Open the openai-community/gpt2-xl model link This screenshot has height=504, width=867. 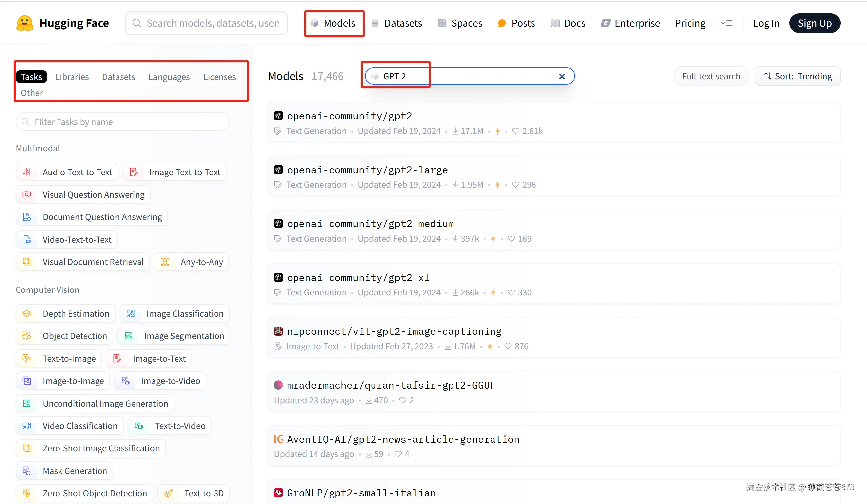tap(358, 277)
